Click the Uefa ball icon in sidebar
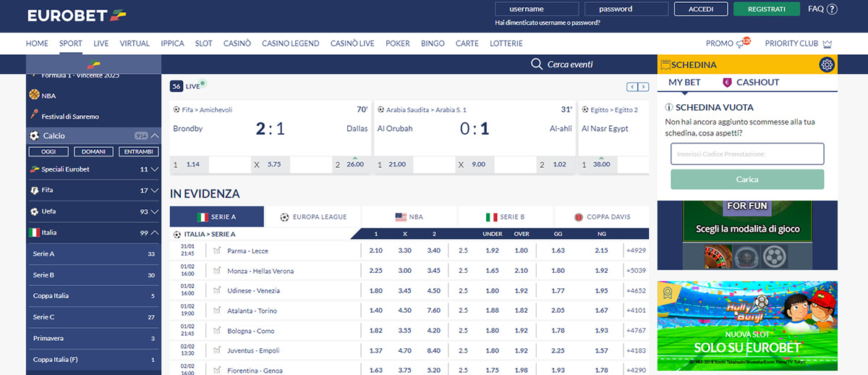868x375 pixels. [34, 211]
